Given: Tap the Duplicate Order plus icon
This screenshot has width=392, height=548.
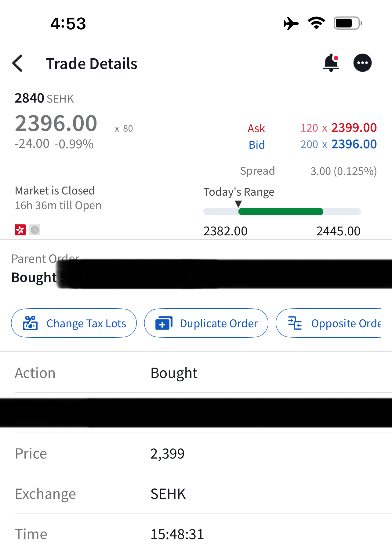Looking at the screenshot, I should (164, 323).
